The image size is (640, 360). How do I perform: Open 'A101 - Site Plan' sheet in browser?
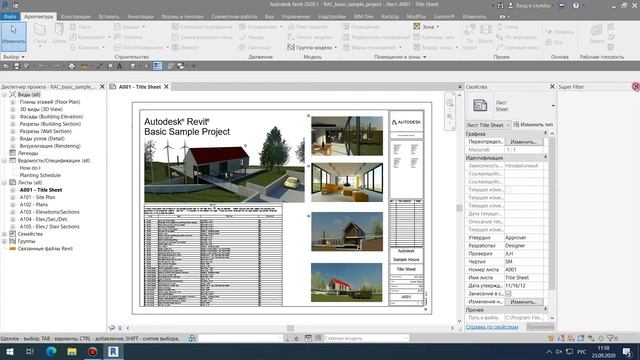pyautogui.click(x=38, y=197)
